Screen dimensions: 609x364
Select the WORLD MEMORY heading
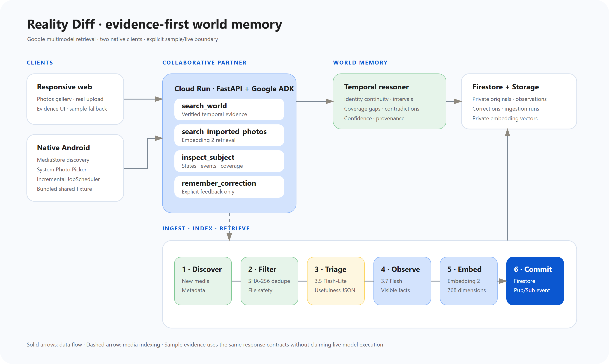[360, 62]
